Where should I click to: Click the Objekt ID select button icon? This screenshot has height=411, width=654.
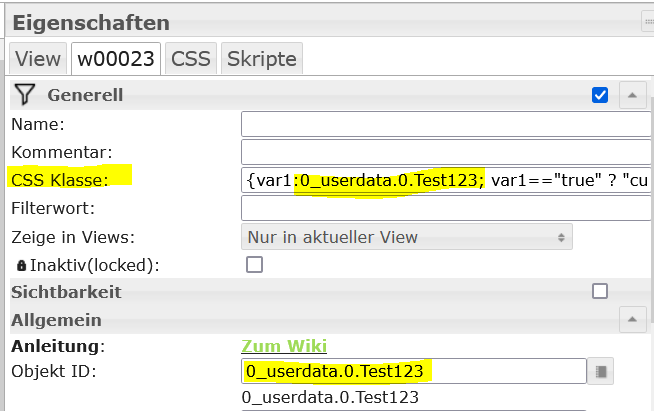[x=601, y=371]
